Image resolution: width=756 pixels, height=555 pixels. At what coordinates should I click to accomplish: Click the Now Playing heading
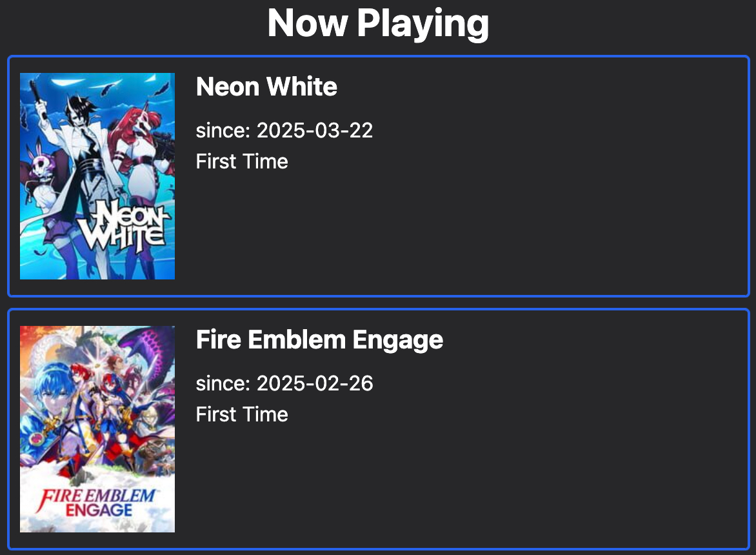pos(378,23)
